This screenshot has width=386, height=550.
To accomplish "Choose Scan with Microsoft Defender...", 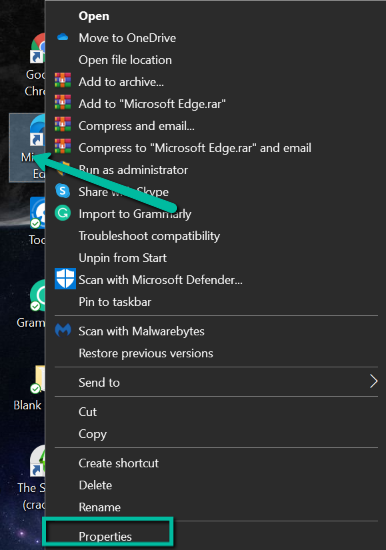I will [x=160, y=280].
